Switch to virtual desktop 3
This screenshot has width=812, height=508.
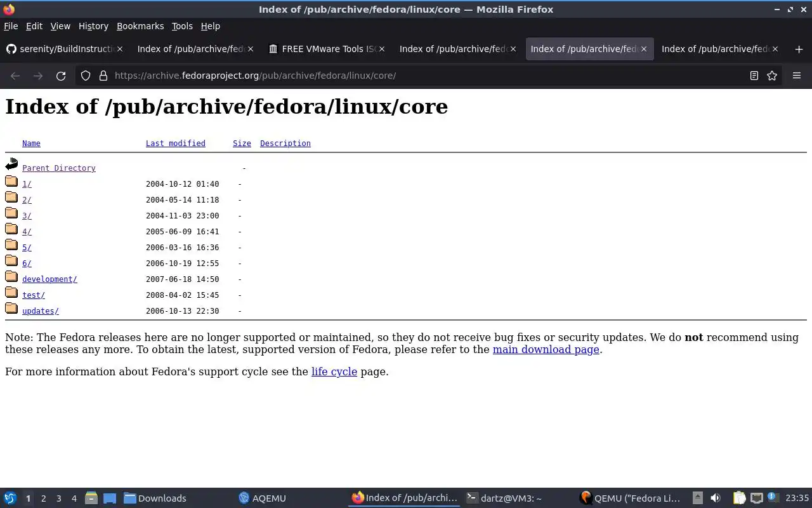click(x=58, y=498)
